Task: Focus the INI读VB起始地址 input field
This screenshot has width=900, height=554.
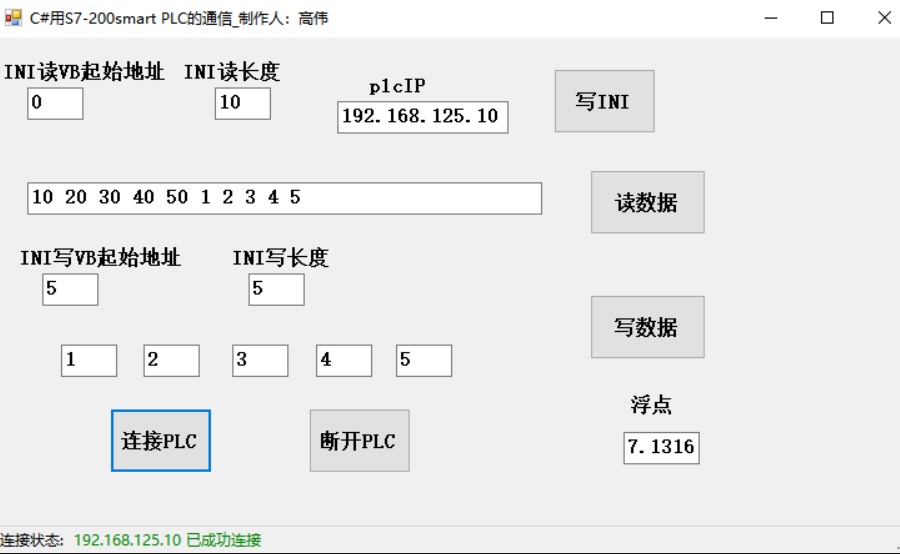Action: [x=55, y=103]
